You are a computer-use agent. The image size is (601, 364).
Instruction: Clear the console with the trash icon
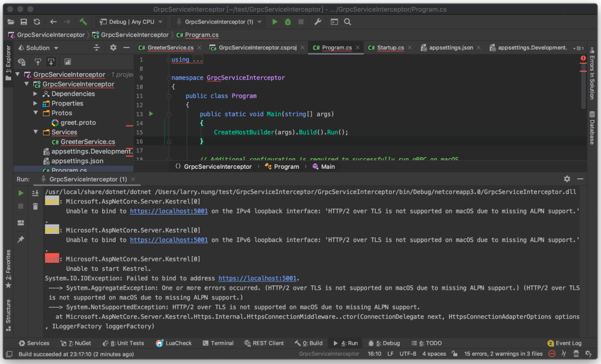[x=35, y=207]
